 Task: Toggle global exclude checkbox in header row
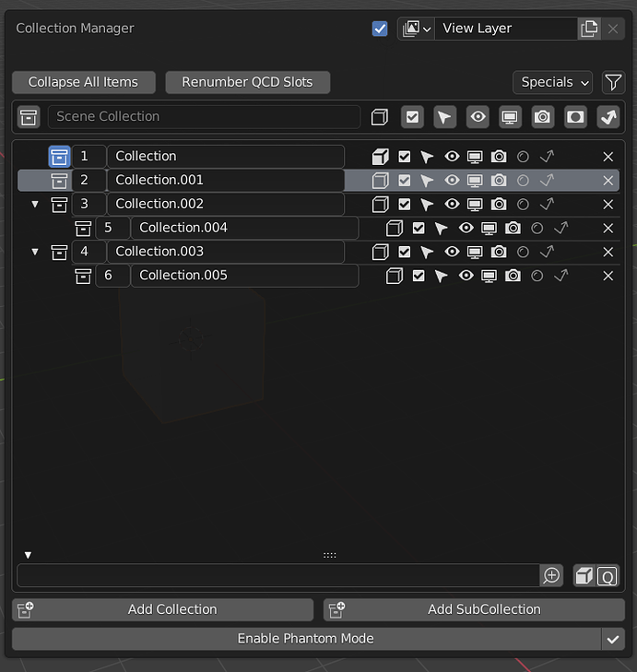(x=412, y=117)
